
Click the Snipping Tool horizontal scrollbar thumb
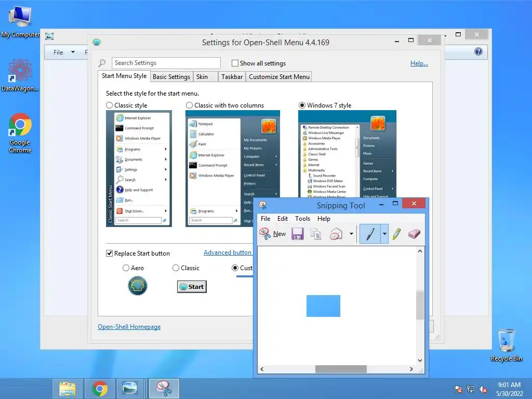click(341, 369)
